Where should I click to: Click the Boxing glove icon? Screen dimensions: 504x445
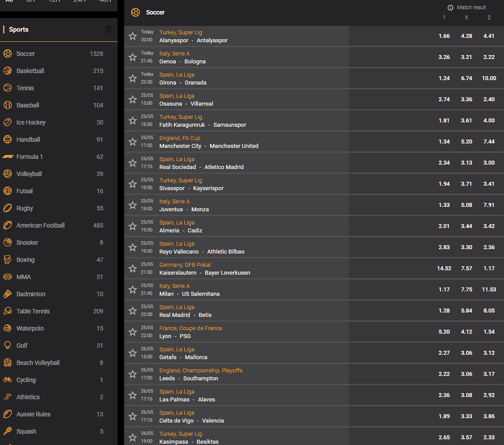pos(7,259)
